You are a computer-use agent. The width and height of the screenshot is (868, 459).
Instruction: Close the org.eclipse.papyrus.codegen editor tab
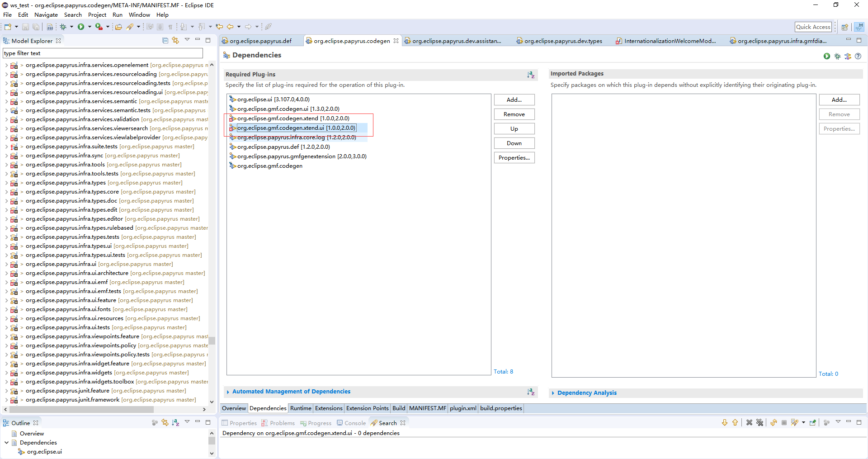click(x=396, y=41)
